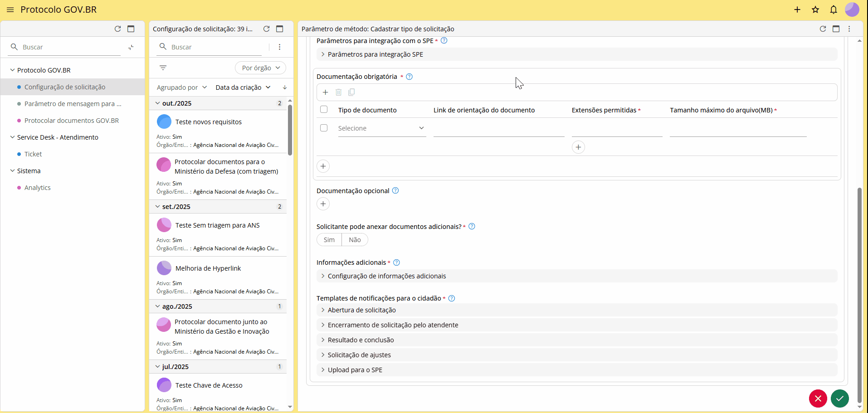Select all rows checkbox in table header
868x413 pixels.
324,109
